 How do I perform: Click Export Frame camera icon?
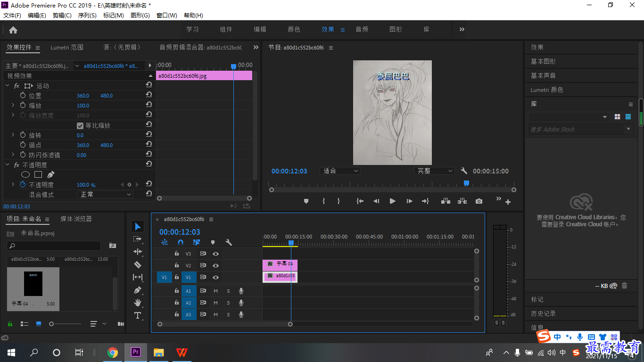[479, 201]
